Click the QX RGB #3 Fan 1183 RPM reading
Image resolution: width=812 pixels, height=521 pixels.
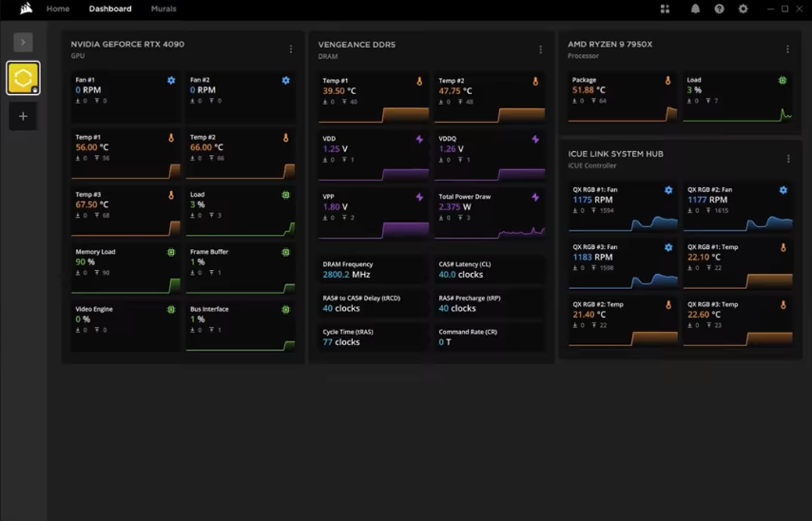pos(593,257)
